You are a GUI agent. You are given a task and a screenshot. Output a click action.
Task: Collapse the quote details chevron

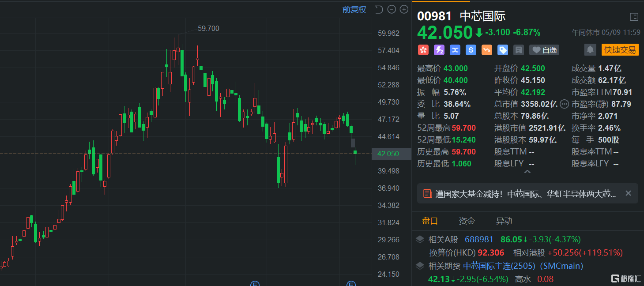pos(527,172)
